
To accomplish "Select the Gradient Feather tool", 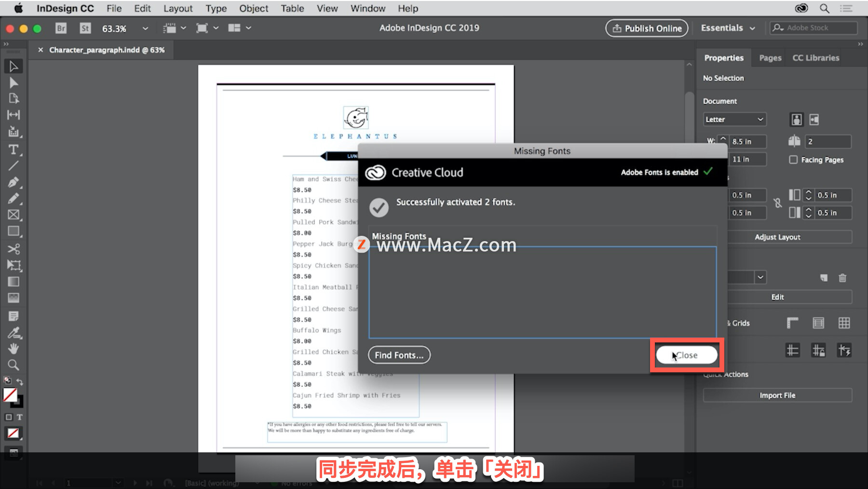I will (x=14, y=298).
